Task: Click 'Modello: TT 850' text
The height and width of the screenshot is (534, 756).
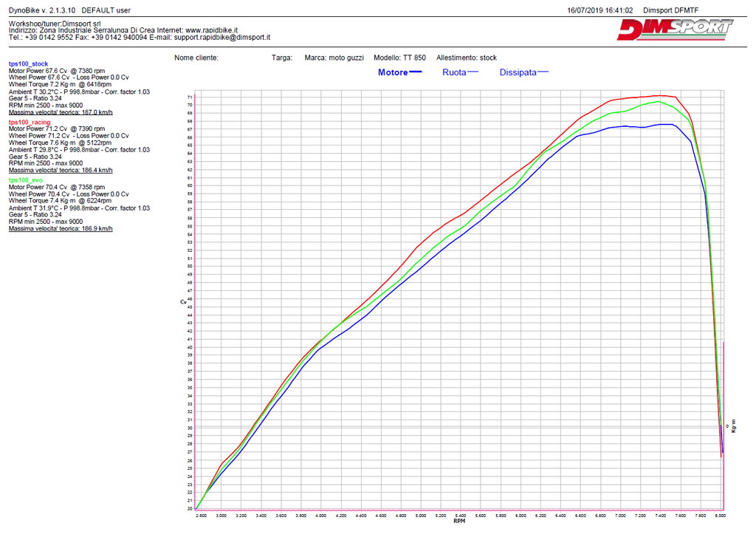Action: pos(399,58)
